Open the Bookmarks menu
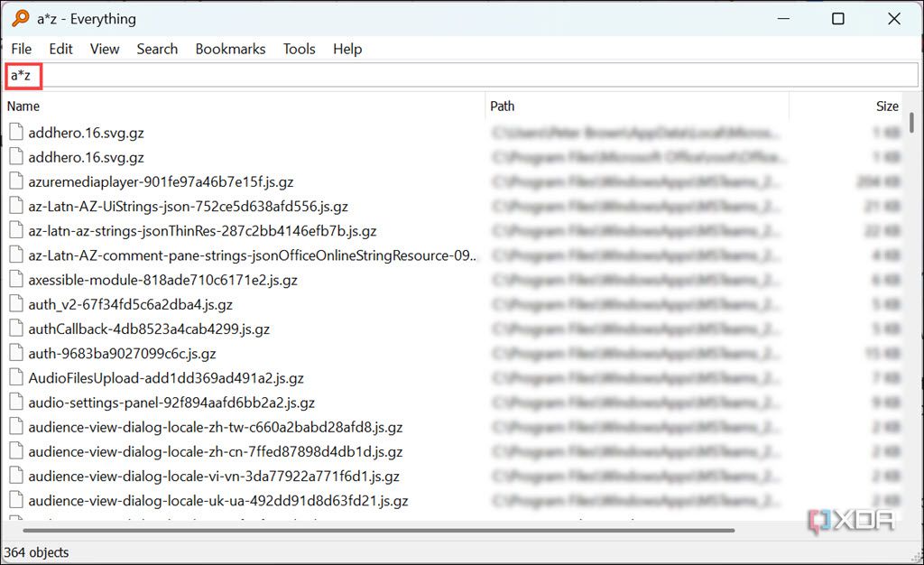Viewport: 924px width, 565px height. pos(230,49)
